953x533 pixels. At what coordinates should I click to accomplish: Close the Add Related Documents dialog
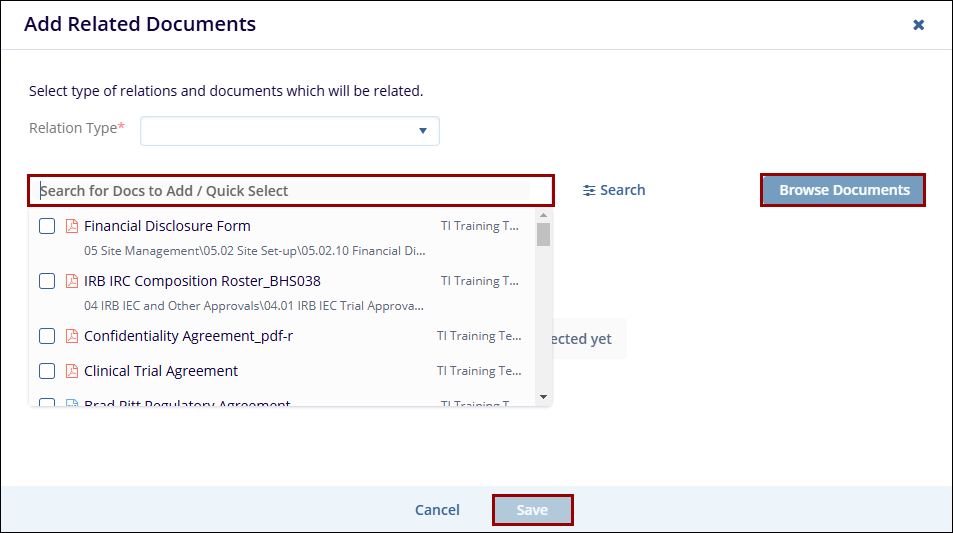[918, 25]
